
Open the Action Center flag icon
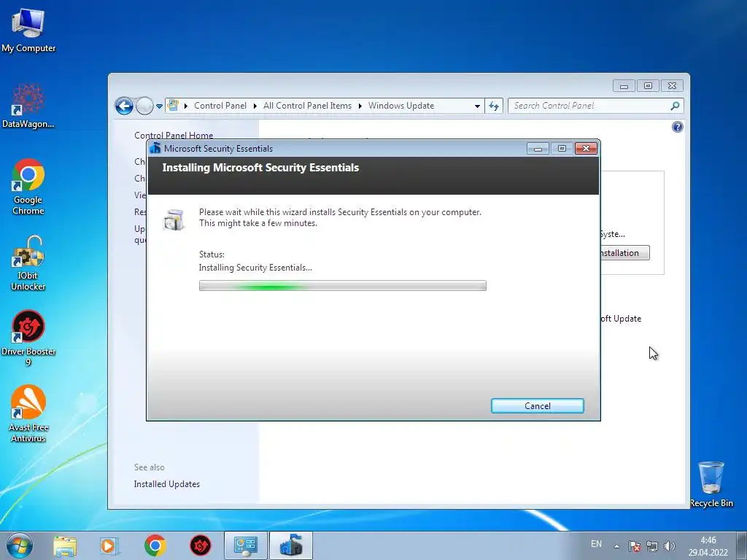coord(634,546)
